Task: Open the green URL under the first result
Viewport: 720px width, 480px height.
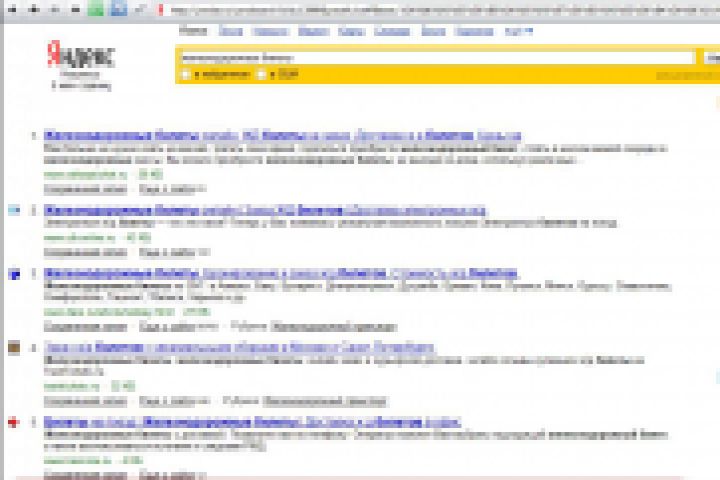Action: 85,175
